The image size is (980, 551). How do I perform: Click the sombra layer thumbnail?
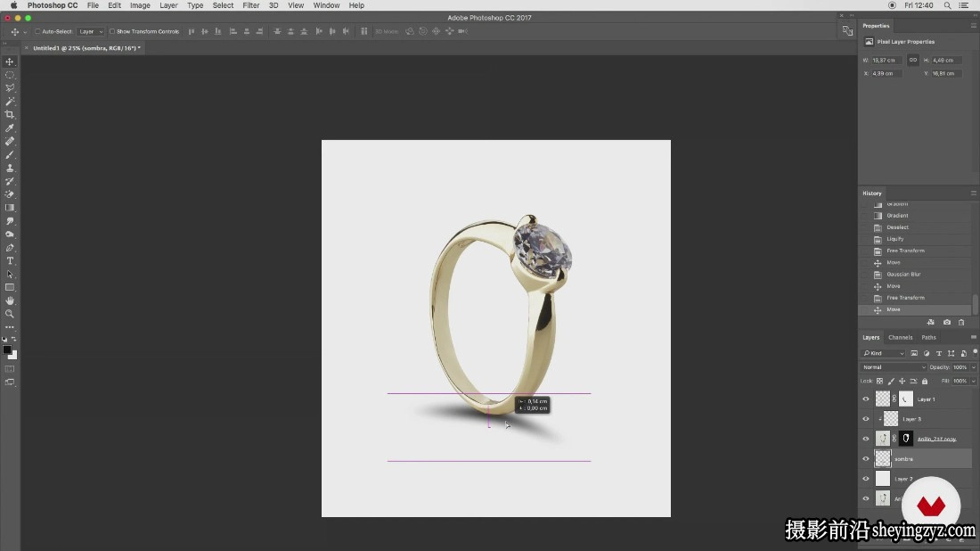coord(883,458)
